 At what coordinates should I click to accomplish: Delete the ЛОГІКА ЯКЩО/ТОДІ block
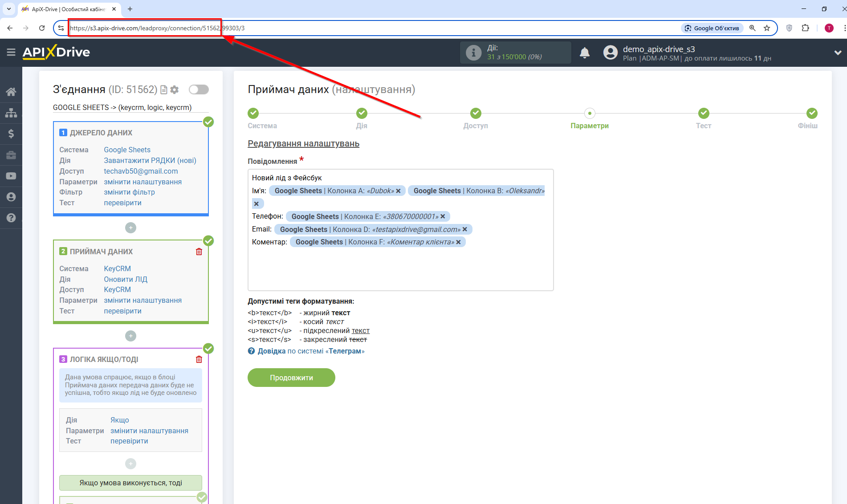[199, 359]
